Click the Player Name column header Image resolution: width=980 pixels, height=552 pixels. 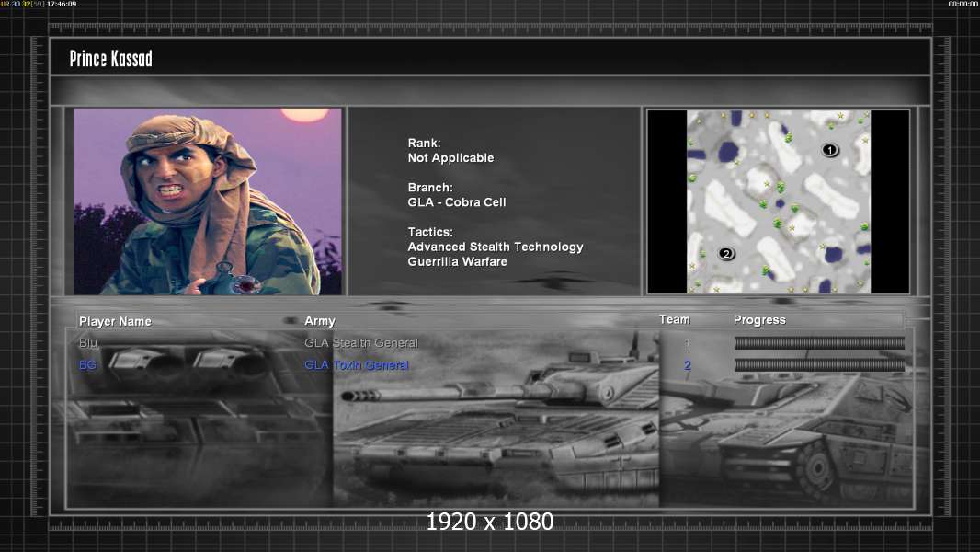pyautogui.click(x=115, y=321)
